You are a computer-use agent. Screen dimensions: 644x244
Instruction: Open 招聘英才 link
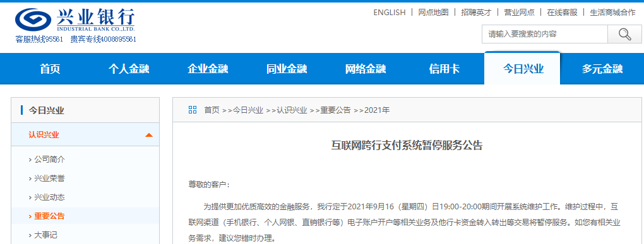(476, 13)
